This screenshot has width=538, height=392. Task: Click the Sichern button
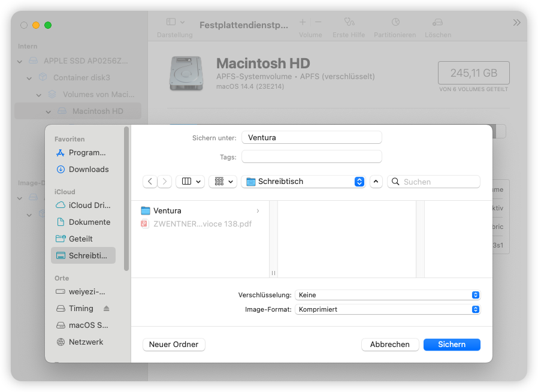point(452,344)
